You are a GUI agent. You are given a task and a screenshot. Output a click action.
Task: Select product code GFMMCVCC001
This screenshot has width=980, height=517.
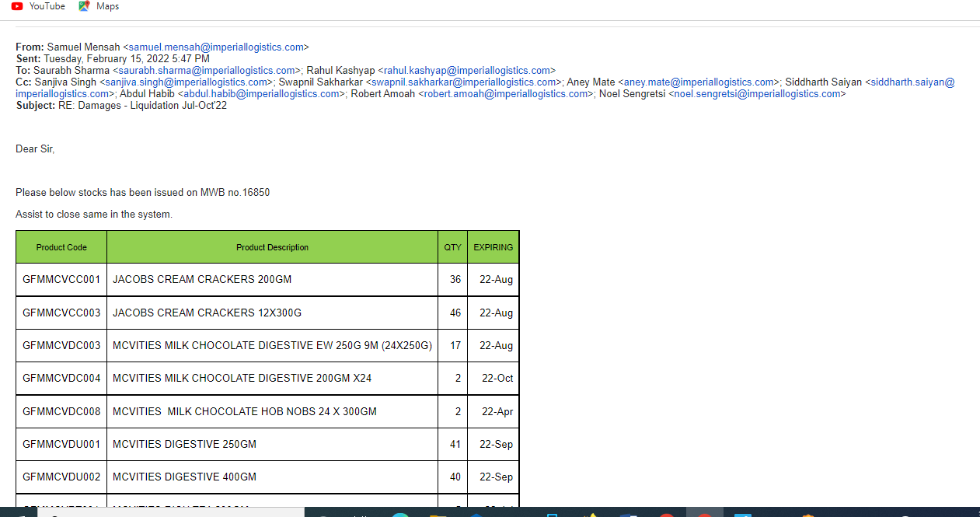coord(61,280)
